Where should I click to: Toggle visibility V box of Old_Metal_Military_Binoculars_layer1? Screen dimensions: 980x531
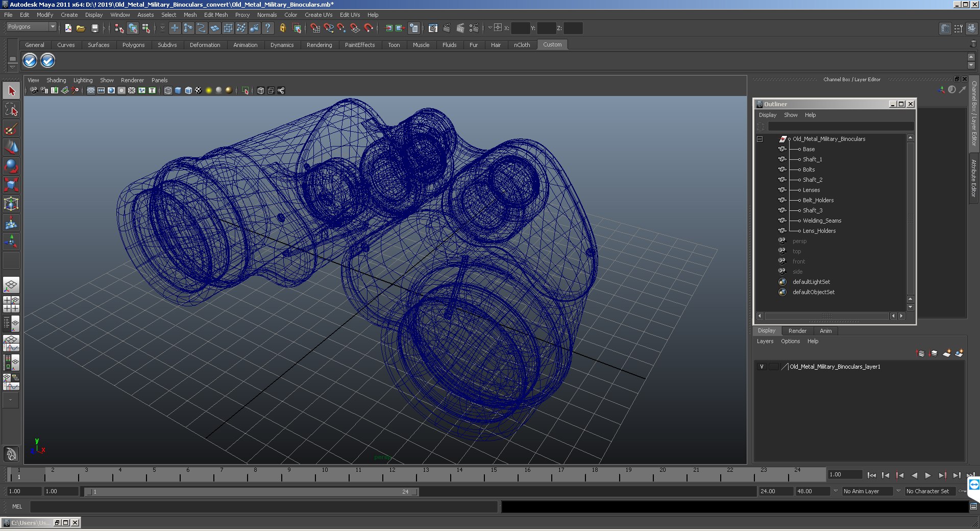[x=762, y=367]
